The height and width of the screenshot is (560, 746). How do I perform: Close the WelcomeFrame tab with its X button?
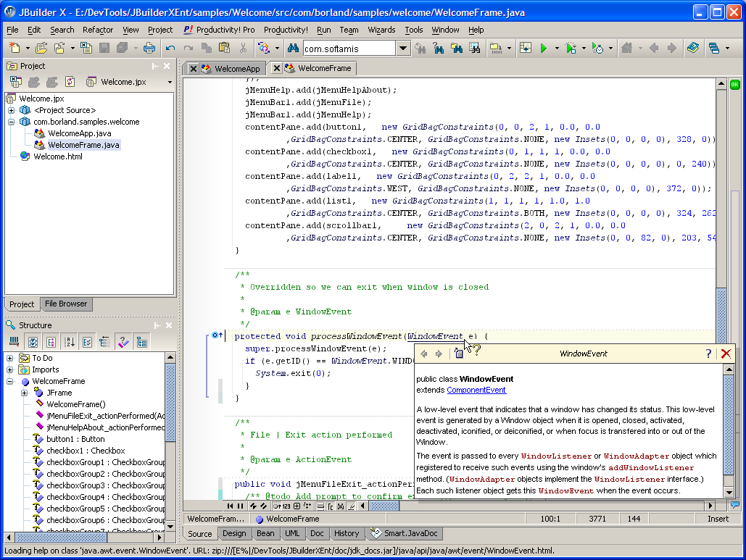276,68
